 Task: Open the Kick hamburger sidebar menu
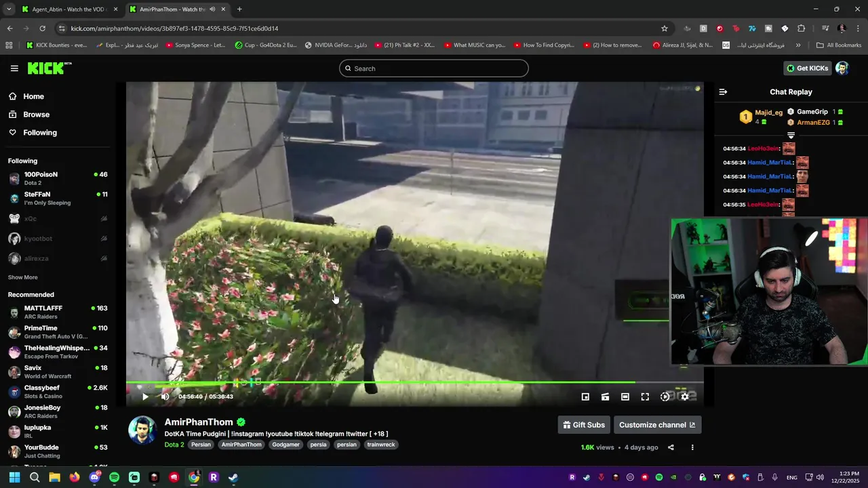click(x=14, y=68)
